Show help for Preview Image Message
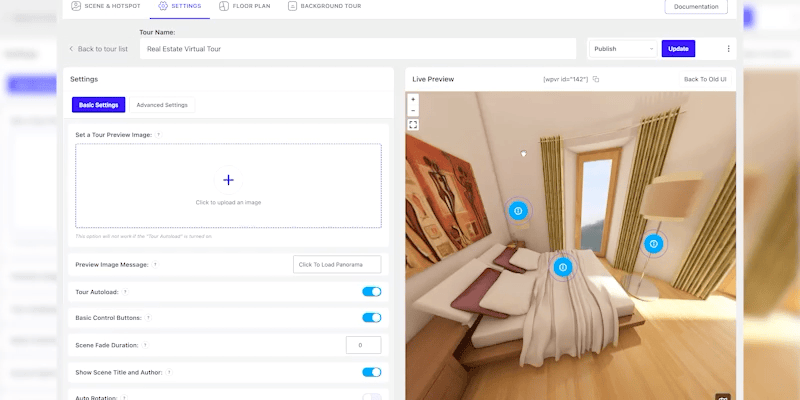Viewport: 800px width, 400px height. click(x=155, y=265)
